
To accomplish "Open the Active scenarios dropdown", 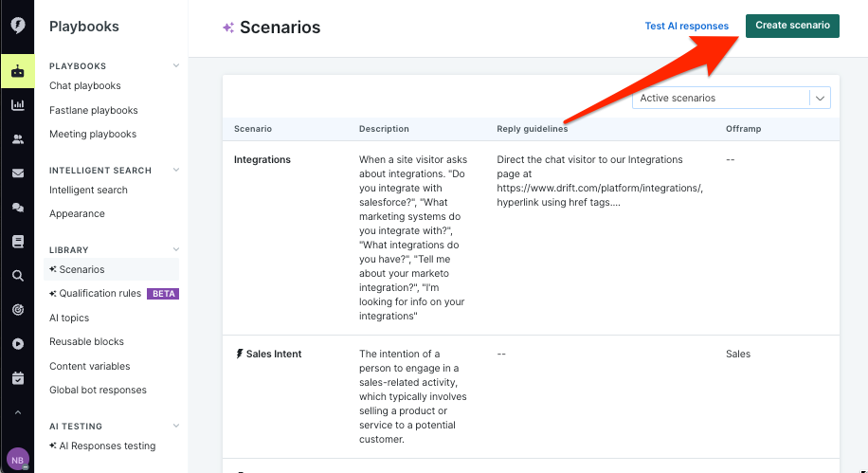I will (731, 99).
